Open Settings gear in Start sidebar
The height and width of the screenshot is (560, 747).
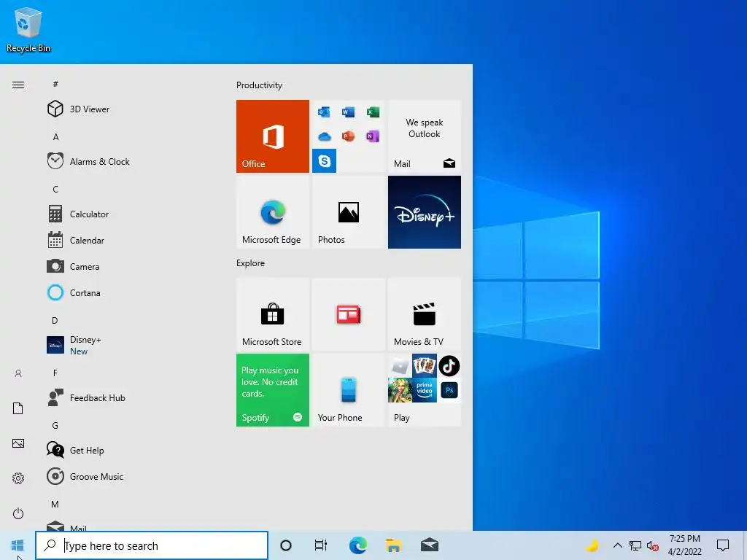pyautogui.click(x=18, y=478)
